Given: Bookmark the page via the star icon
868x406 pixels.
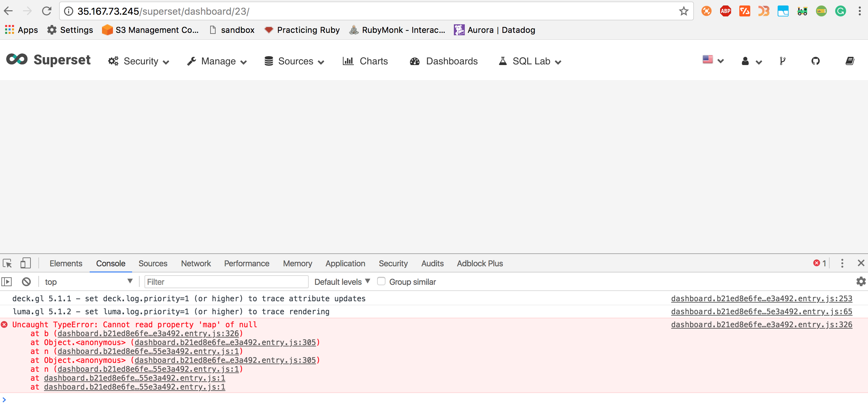Looking at the screenshot, I should (x=684, y=11).
